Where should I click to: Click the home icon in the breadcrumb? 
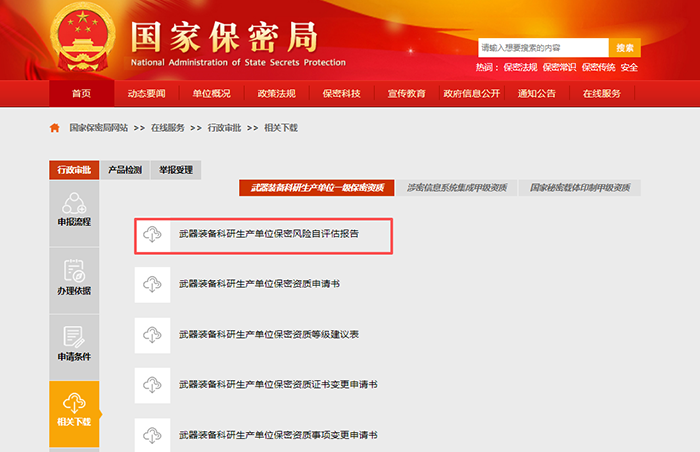click(55, 128)
